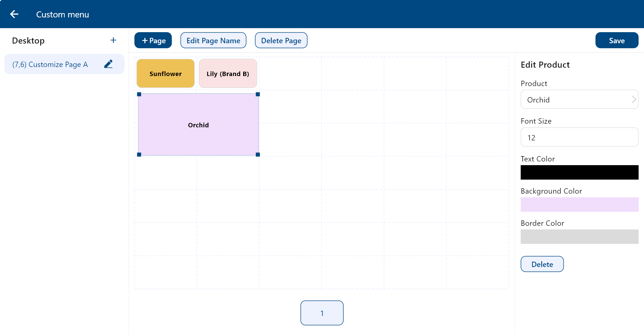Grab the top-left resize handle of Orchid
This screenshot has height=335, width=644.
point(139,94)
